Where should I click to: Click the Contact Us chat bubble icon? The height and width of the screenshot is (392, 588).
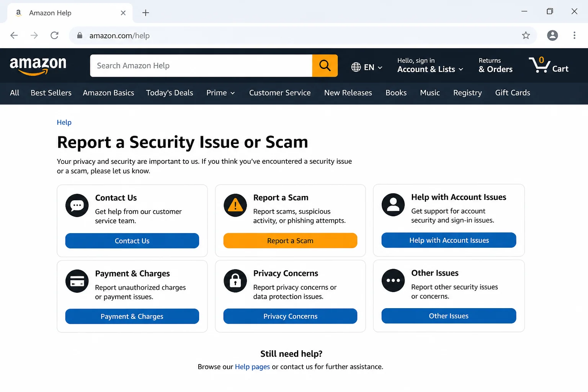pyautogui.click(x=77, y=206)
